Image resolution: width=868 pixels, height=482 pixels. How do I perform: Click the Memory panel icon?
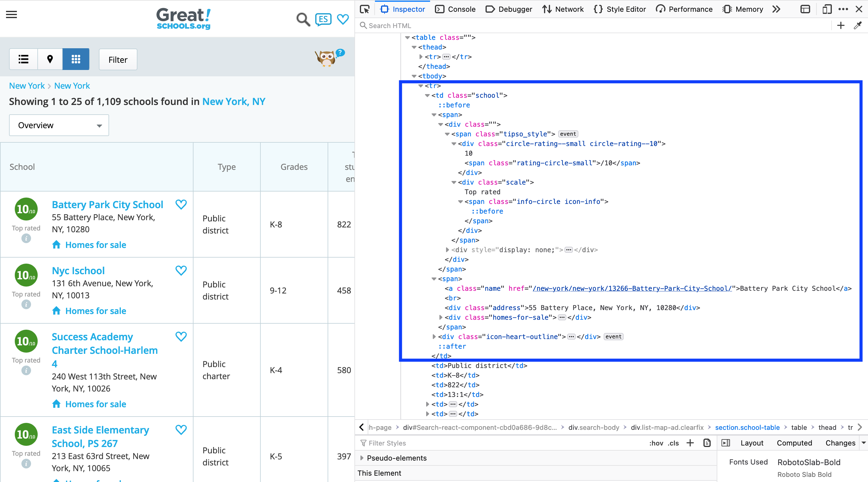[726, 9]
